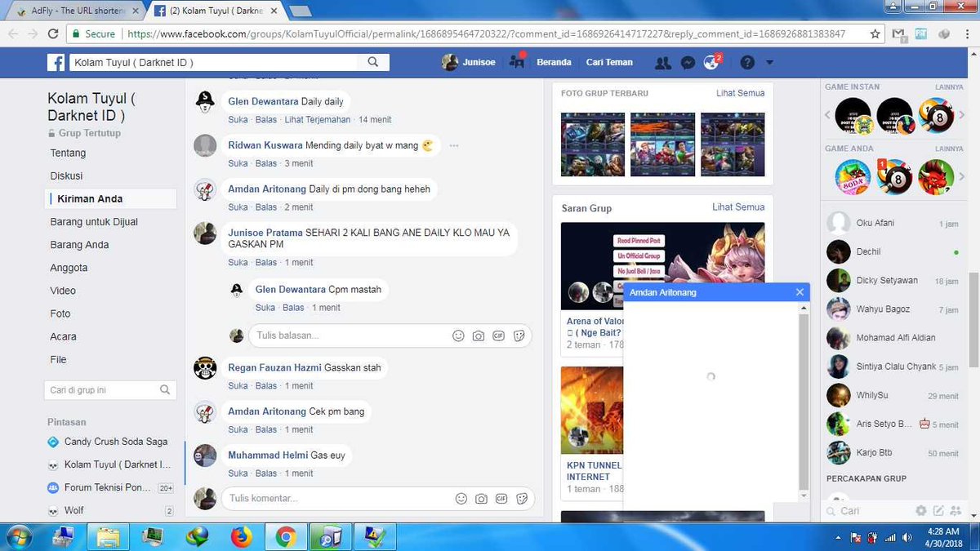Add a GIF in the reply box
The width and height of the screenshot is (980, 551).
tap(498, 335)
